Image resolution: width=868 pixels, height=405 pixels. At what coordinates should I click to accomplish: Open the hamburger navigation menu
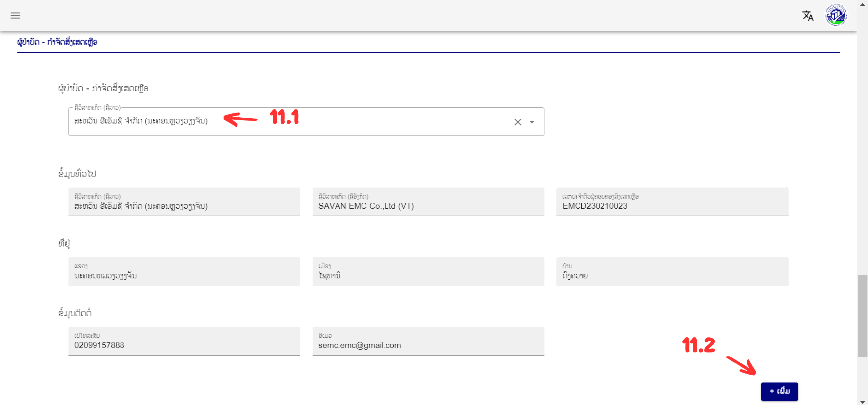15,16
